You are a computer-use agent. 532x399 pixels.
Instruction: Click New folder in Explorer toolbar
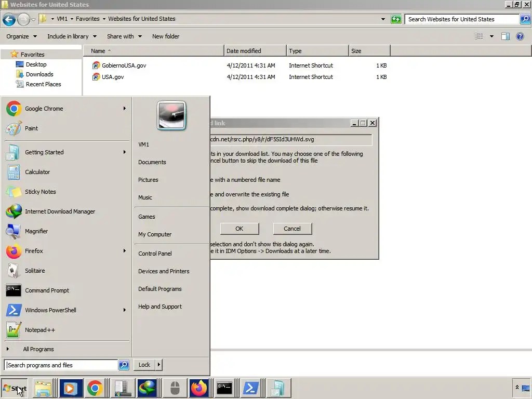[x=166, y=36]
